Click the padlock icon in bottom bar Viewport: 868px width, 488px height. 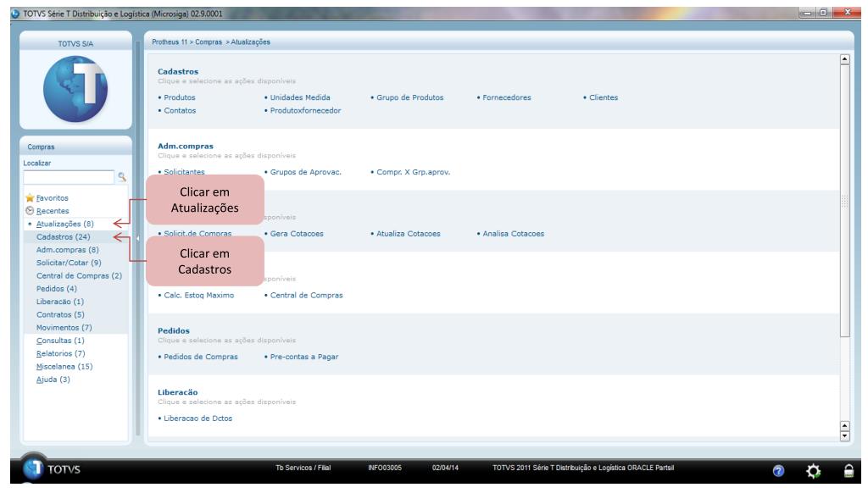click(849, 471)
